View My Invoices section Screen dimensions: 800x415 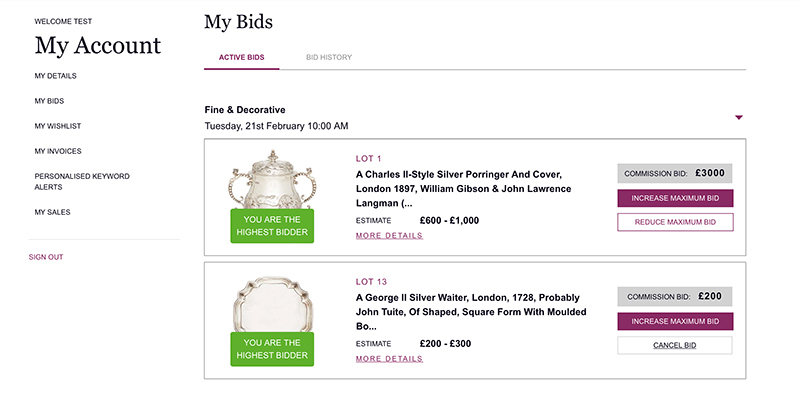[x=57, y=150]
